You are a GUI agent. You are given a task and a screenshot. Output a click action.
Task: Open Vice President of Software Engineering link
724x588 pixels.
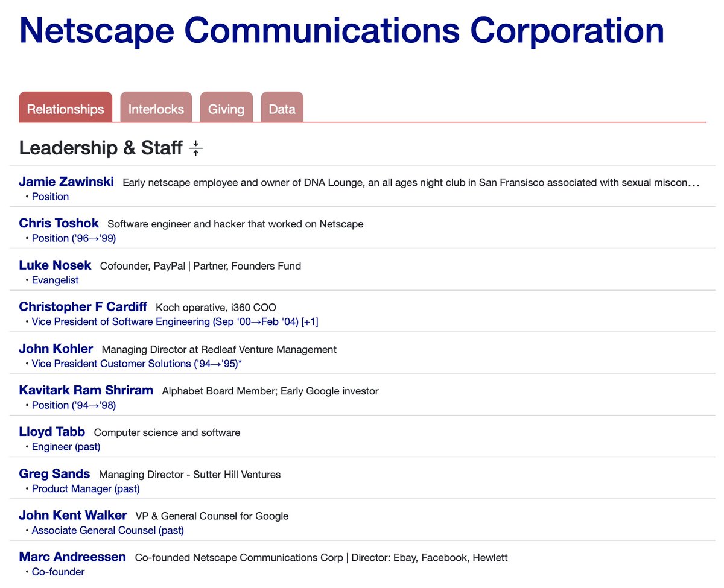click(x=175, y=321)
